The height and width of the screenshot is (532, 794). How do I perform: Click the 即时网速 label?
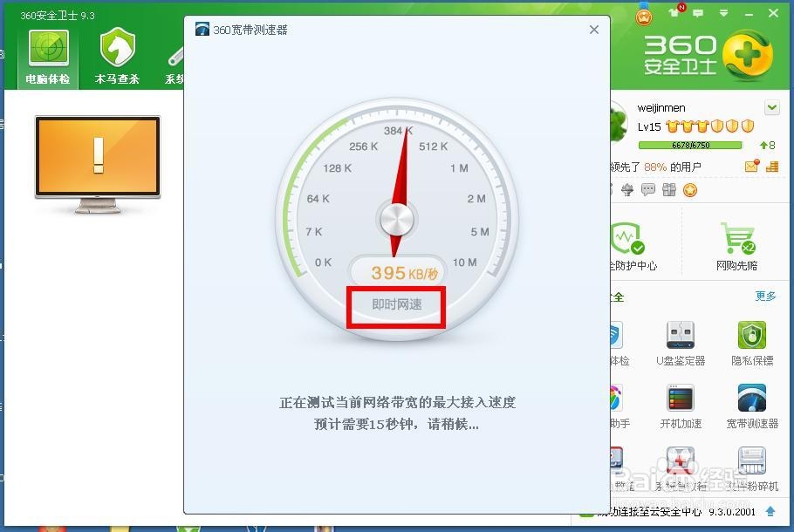pyautogui.click(x=396, y=304)
